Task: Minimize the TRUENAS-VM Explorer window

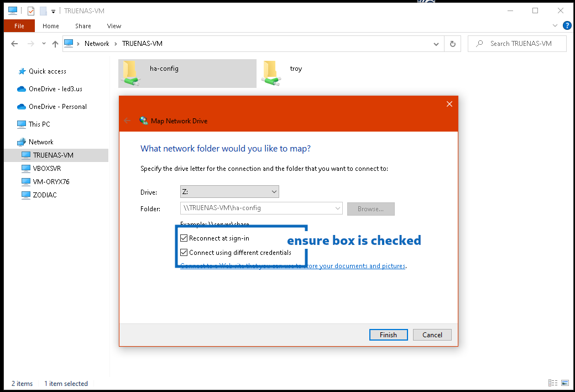Action: tap(510, 11)
